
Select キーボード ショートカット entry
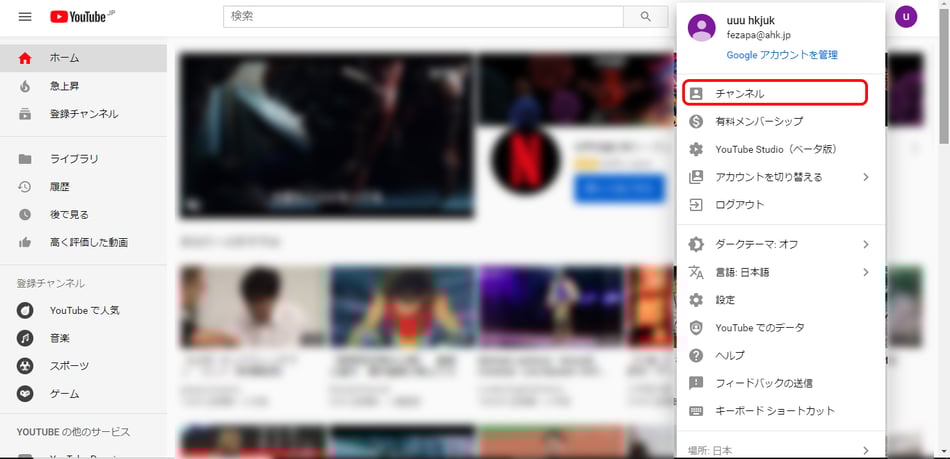point(781,411)
